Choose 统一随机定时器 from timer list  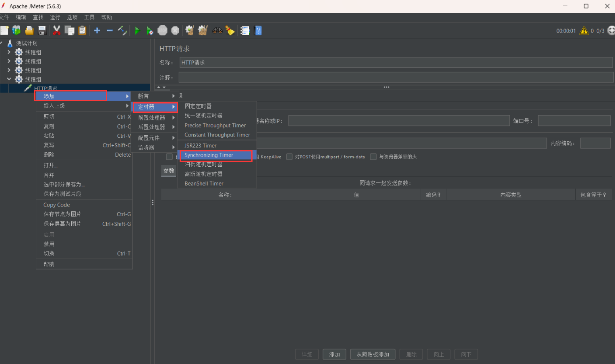click(217, 116)
